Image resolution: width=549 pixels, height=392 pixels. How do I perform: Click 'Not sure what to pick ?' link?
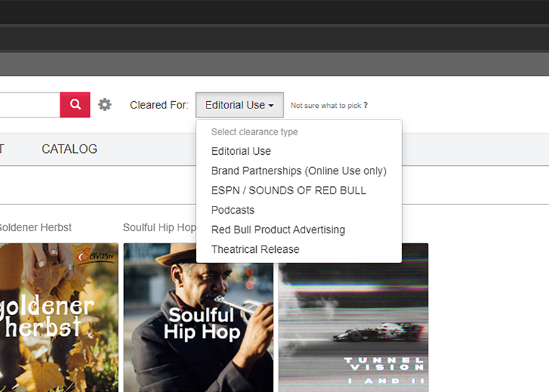point(329,105)
